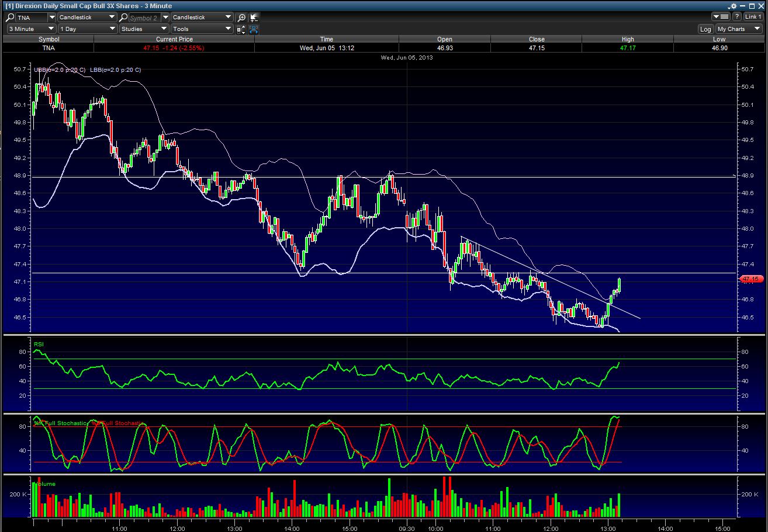Open the Studies menu
The height and width of the screenshot is (532, 768).
pyautogui.click(x=144, y=29)
